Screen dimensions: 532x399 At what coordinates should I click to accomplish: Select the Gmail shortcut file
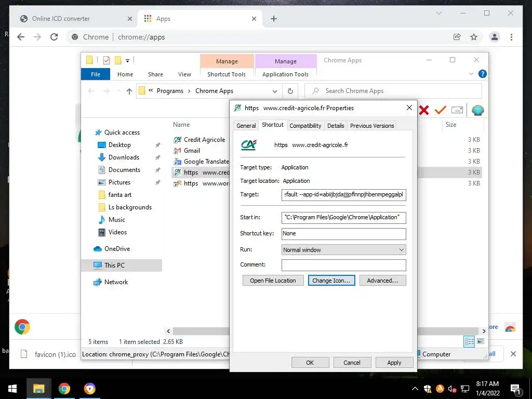pos(192,150)
